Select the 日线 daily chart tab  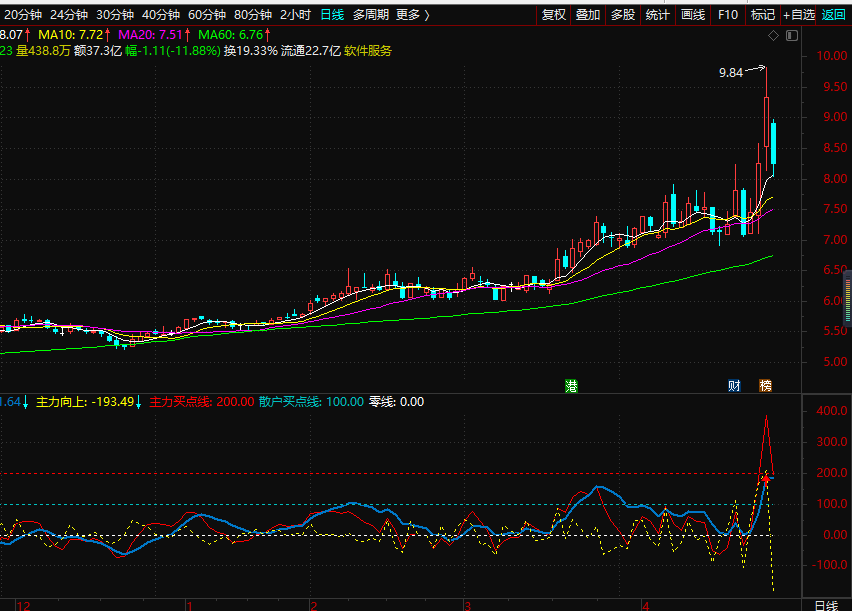(332, 15)
